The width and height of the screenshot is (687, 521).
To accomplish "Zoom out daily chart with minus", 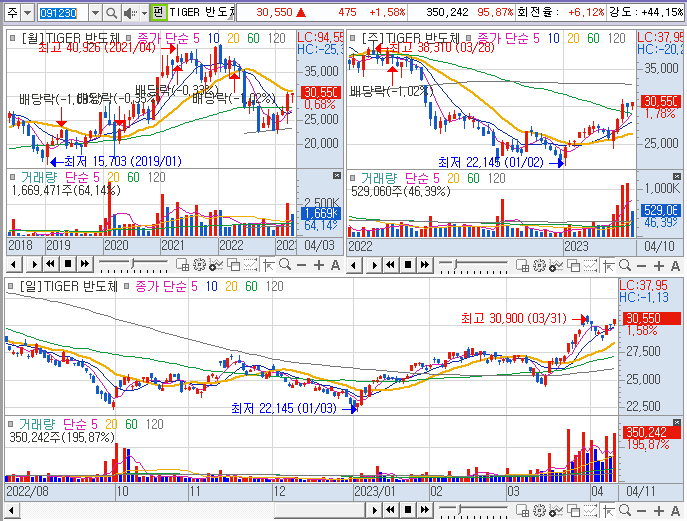I will [x=641, y=511].
